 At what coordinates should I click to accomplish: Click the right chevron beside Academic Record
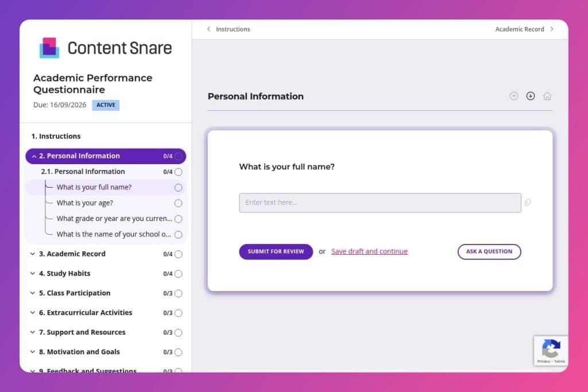point(552,29)
